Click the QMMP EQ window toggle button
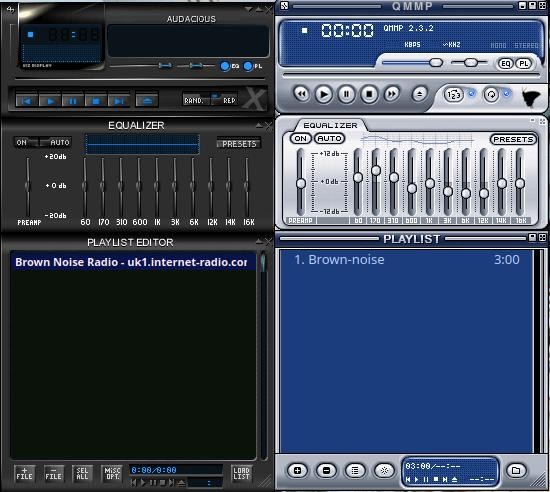 [x=505, y=63]
